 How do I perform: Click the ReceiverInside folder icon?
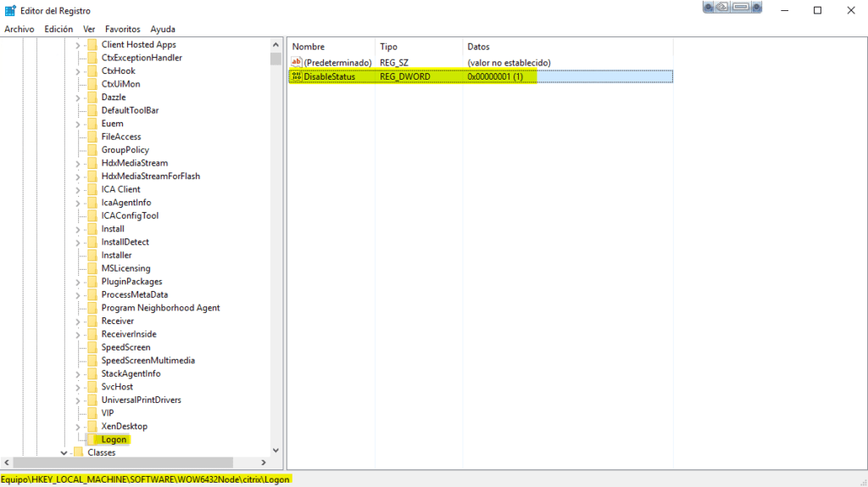click(x=92, y=334)
